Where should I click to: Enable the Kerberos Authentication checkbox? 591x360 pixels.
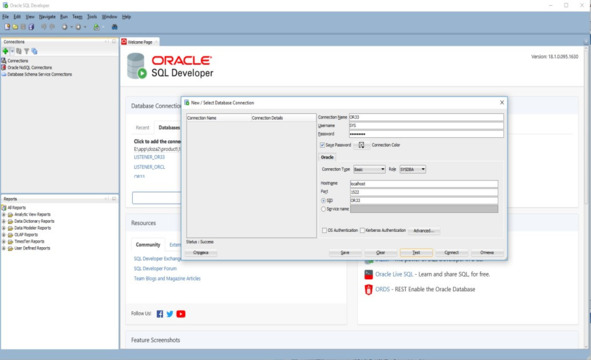[362, 230]
